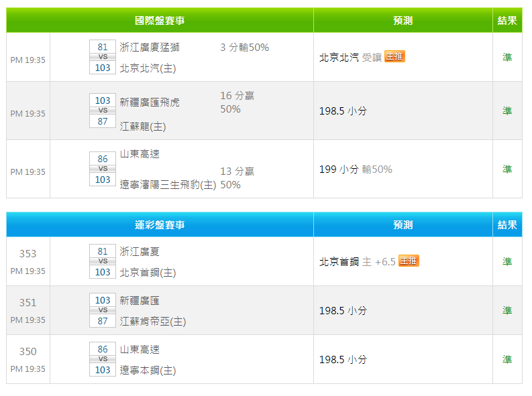Open the team name 浙江廣夏 in game 353
532x396 pixels.
(x=140, y=251)
